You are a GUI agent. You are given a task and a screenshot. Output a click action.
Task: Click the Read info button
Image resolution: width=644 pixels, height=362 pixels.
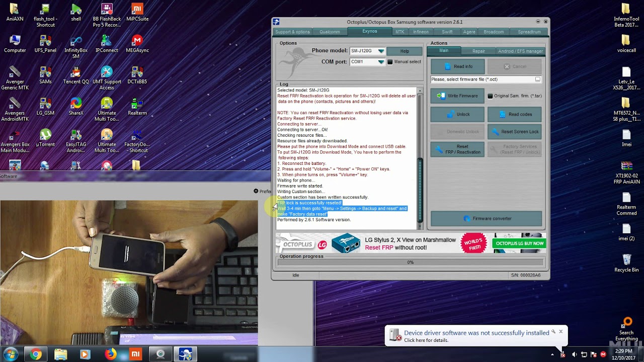point(457,66)
